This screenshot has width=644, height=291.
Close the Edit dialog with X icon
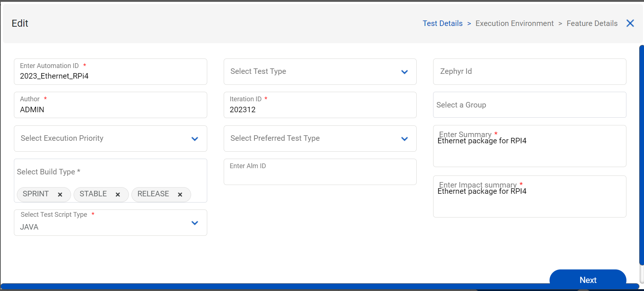(630, 23)
